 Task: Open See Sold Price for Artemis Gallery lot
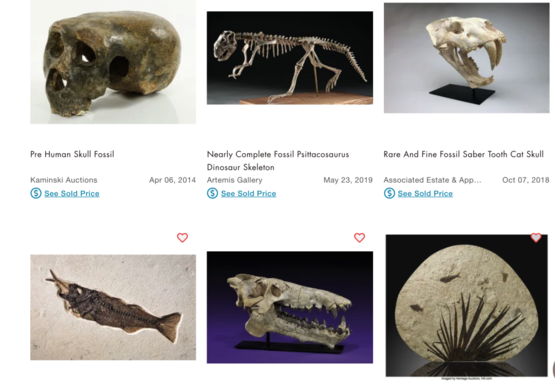pos(248,194)
